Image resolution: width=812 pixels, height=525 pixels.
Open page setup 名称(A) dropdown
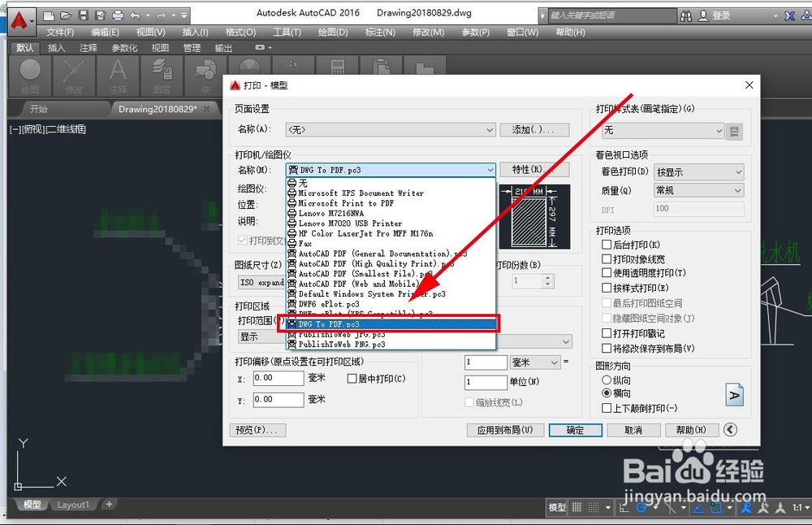click(391, 129)
